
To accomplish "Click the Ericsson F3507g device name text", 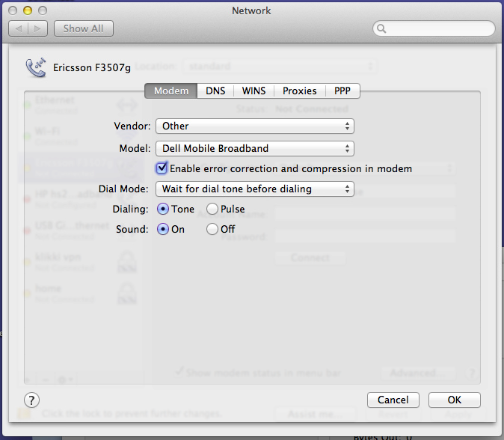I will [x=92, y=67].
